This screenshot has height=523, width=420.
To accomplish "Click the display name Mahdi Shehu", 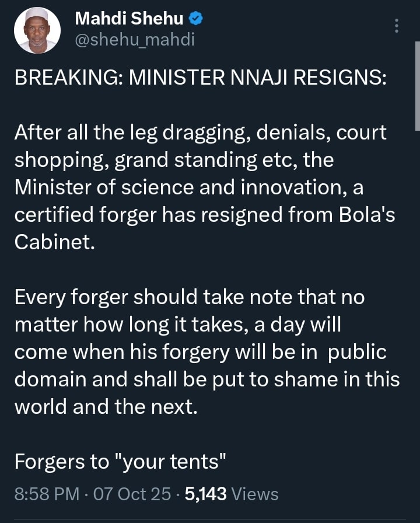I will 129,19.
